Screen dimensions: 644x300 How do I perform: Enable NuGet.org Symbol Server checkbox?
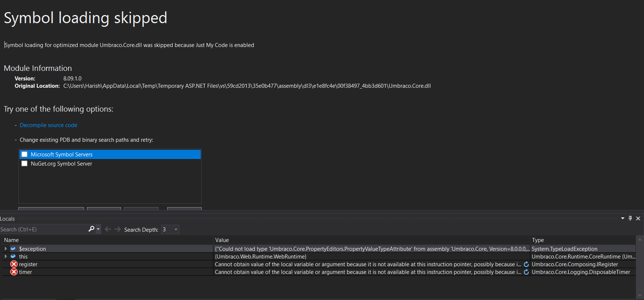[25, 163]
